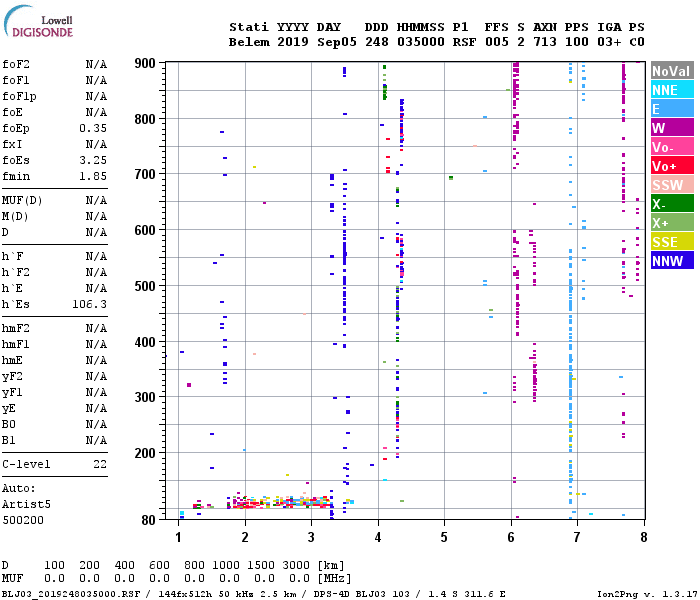Click the 500200 version number
The height and width of the screenshot is (600, 700).
[23, 521]
